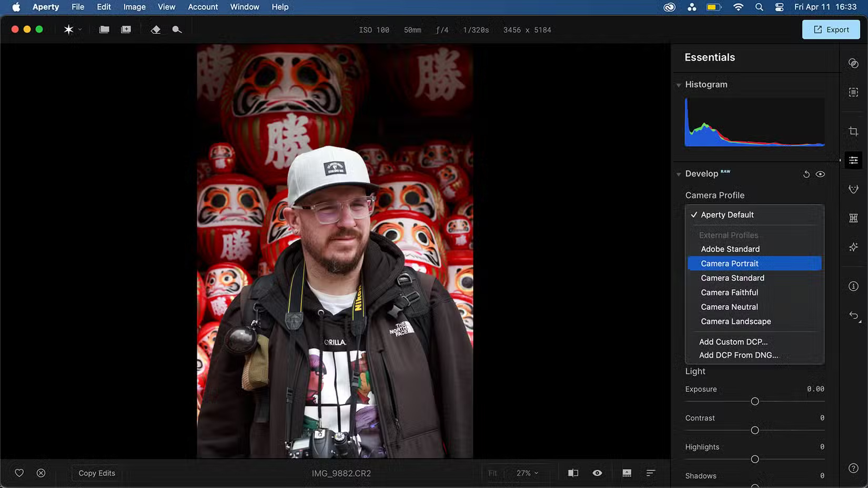Click the Export button

pos(831,29)
